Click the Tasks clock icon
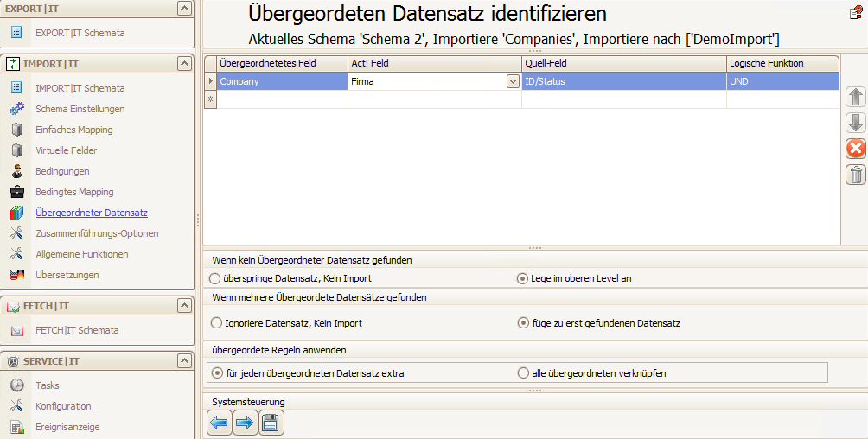The height and width of the screenshot is (439, 868). [17, 385]
